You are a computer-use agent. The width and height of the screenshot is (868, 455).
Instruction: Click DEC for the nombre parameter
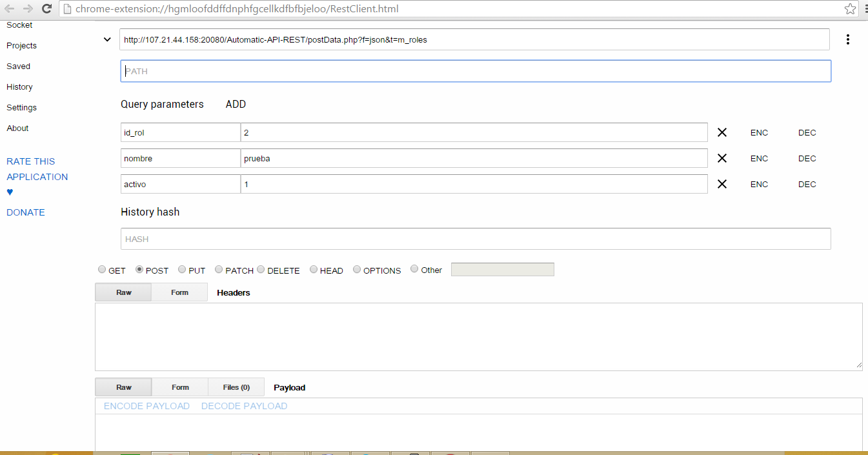pos(807,158)
